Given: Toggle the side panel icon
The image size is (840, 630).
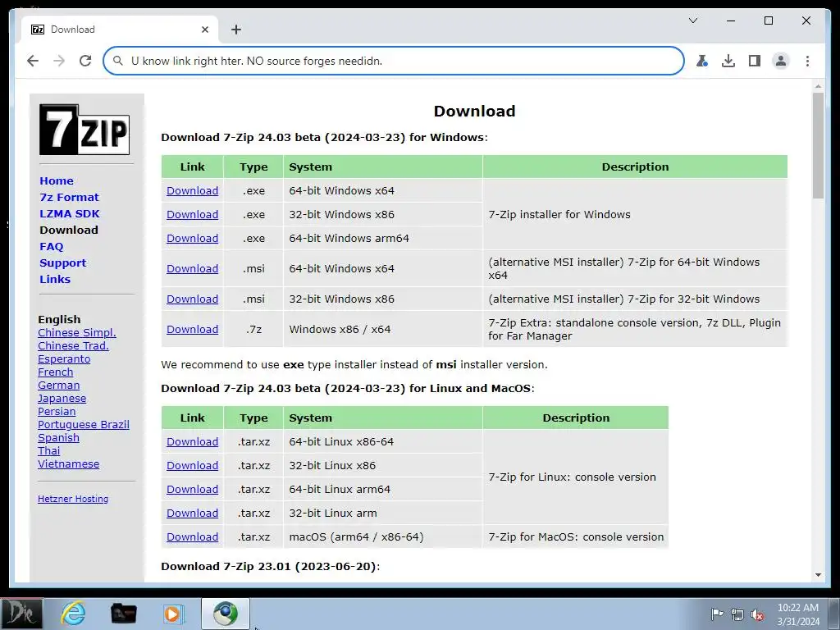Looking at the screenshot, I should click(755, 61).
